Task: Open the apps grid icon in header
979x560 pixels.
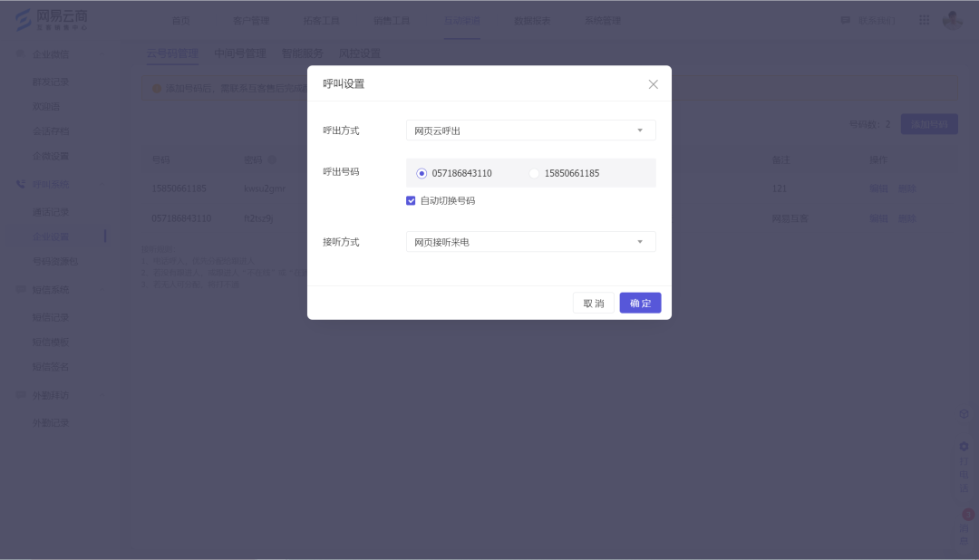Action: [x=924, y=19]
